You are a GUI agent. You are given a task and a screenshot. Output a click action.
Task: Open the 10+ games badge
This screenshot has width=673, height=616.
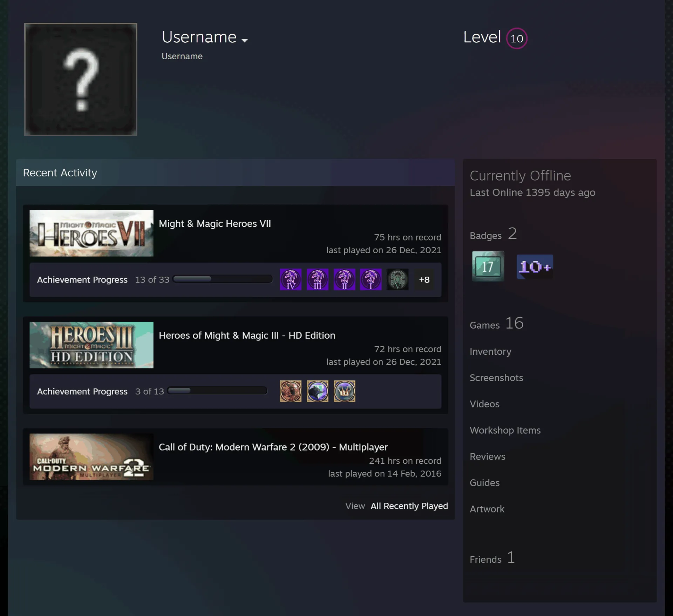coord(535,267)
